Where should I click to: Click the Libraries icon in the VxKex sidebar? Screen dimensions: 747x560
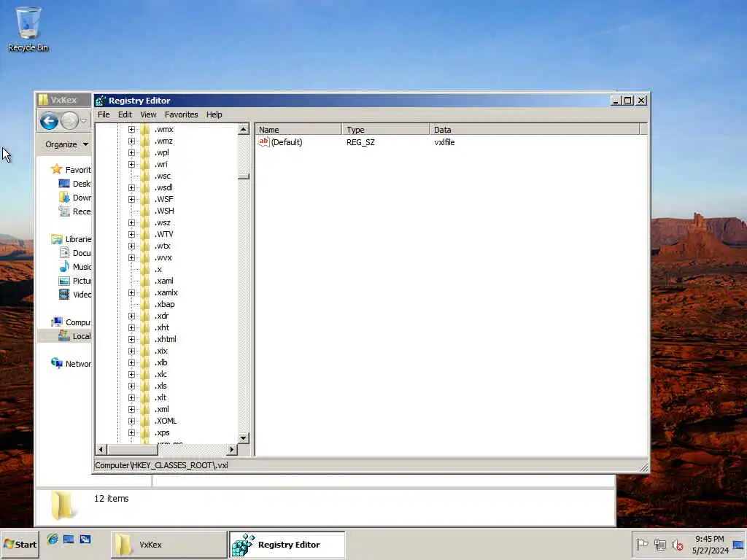(57, 239)
